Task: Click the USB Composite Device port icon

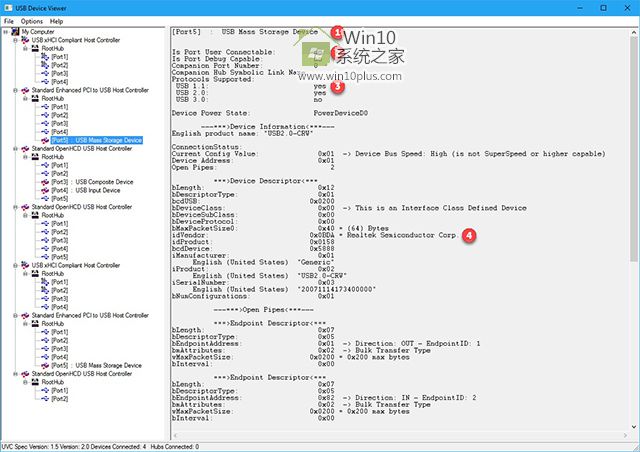Action: pos(45,182)
